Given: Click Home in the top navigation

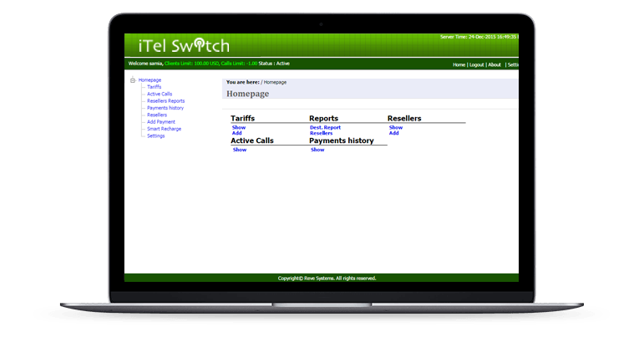Looking at the screenshot, I should (459, 64).
